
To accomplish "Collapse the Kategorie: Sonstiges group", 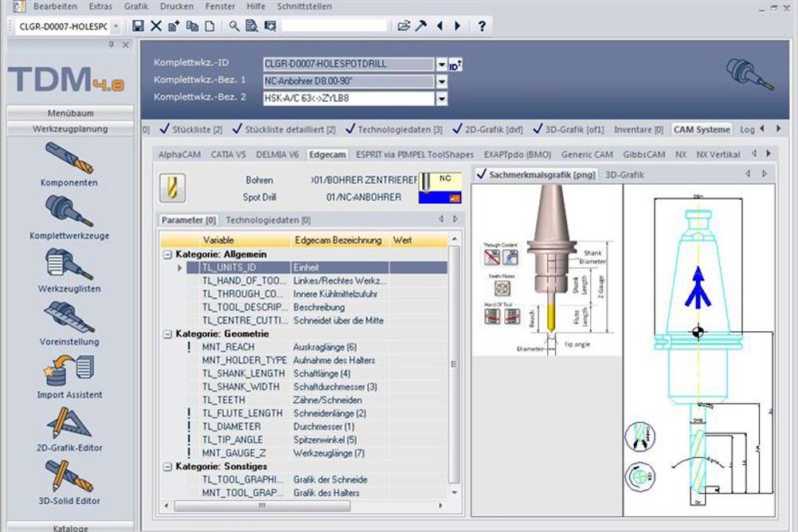I will (x=167, y=467).
